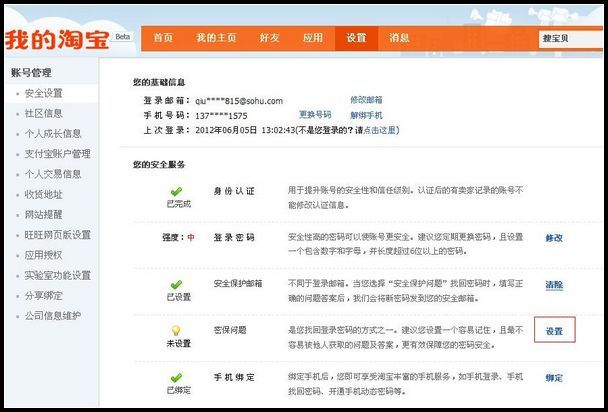608x412 pixels.
Task: Click green checkmark beside 安全保护邮箱
Action: pos(175,284)
